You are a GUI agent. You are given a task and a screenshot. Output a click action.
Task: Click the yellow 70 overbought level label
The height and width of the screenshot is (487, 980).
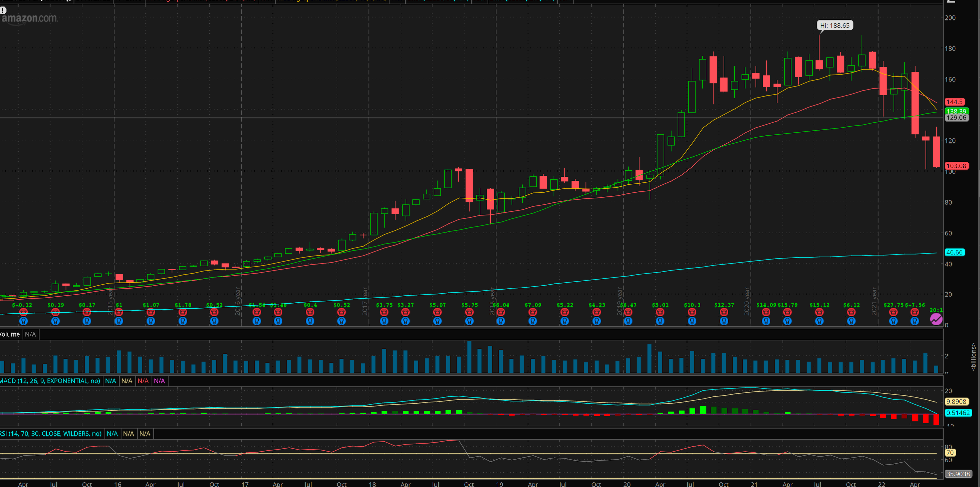click(950, 453)
